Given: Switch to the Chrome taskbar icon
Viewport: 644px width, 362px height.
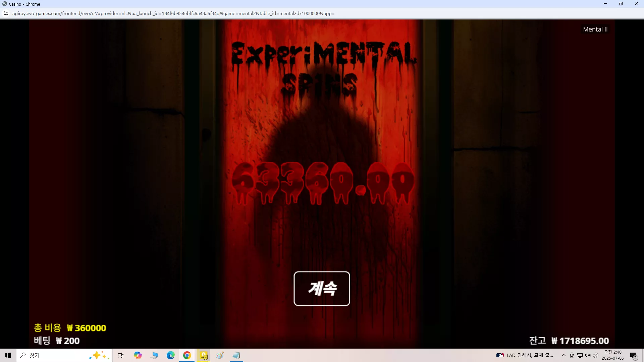Looking at the screenshot, I should [187, 355].
